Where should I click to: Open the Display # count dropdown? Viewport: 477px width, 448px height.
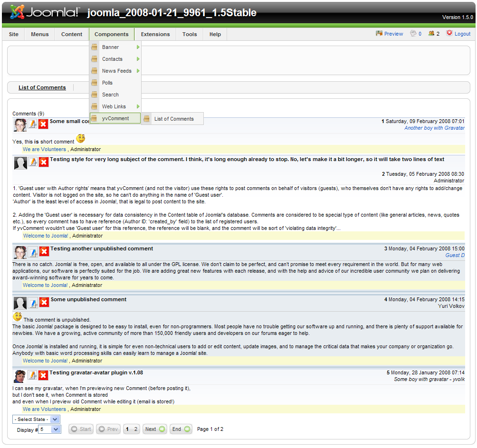point(49,429)
